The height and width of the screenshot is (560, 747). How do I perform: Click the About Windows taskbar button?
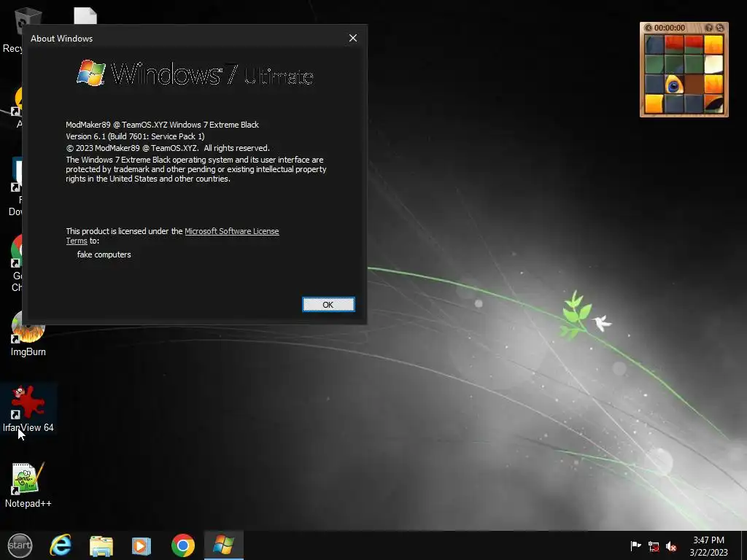click(x=223, y=545)
